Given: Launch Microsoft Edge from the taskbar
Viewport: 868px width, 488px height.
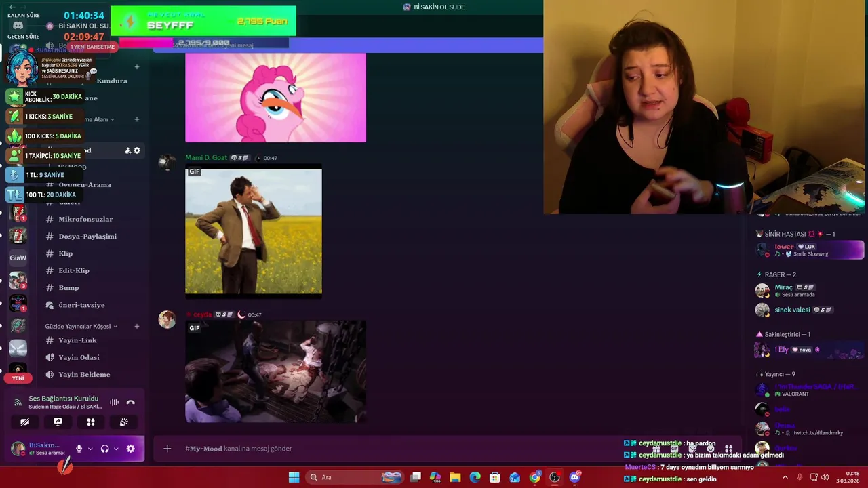Looking at the screenshot, I should (x=475, y=477).
